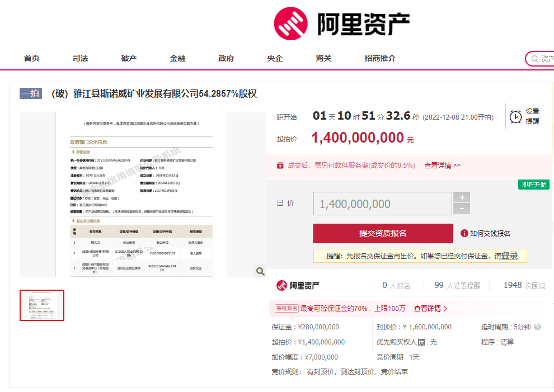Open the 金融 navigation tab
The image size is (554, 392).
tap(178, 58)
